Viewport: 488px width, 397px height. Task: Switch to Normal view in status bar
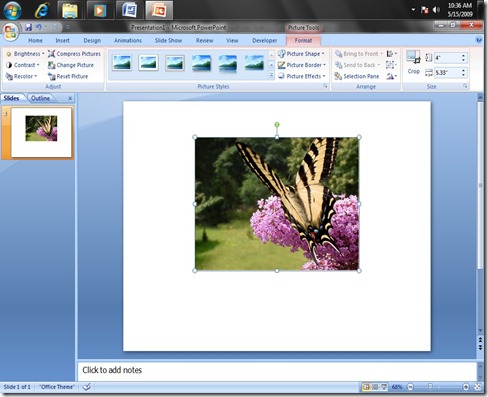[x=366, y=387]
